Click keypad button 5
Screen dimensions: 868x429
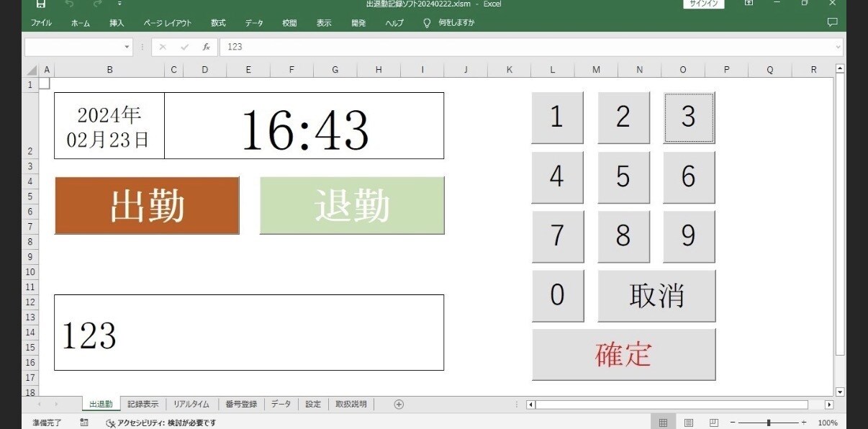click(623, 176)
